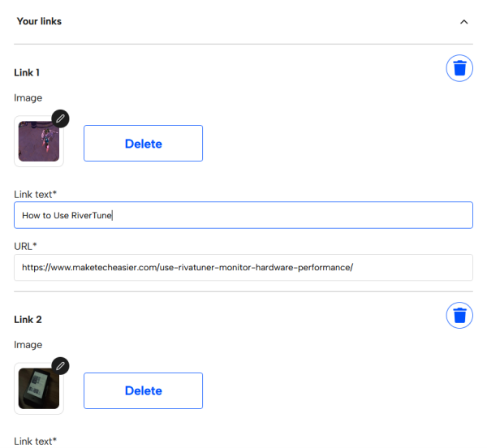Focus the Link 1 URL field

(x=243, y=267)
